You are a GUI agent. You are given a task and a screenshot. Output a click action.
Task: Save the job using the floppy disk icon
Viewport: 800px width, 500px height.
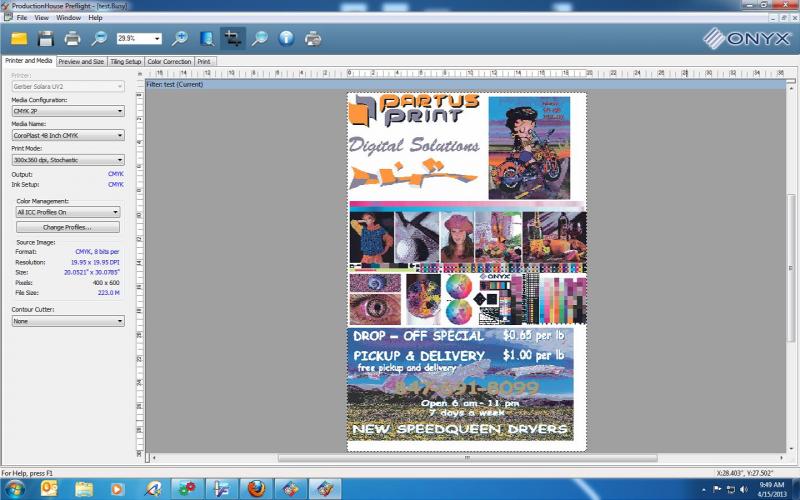(46, 38)
